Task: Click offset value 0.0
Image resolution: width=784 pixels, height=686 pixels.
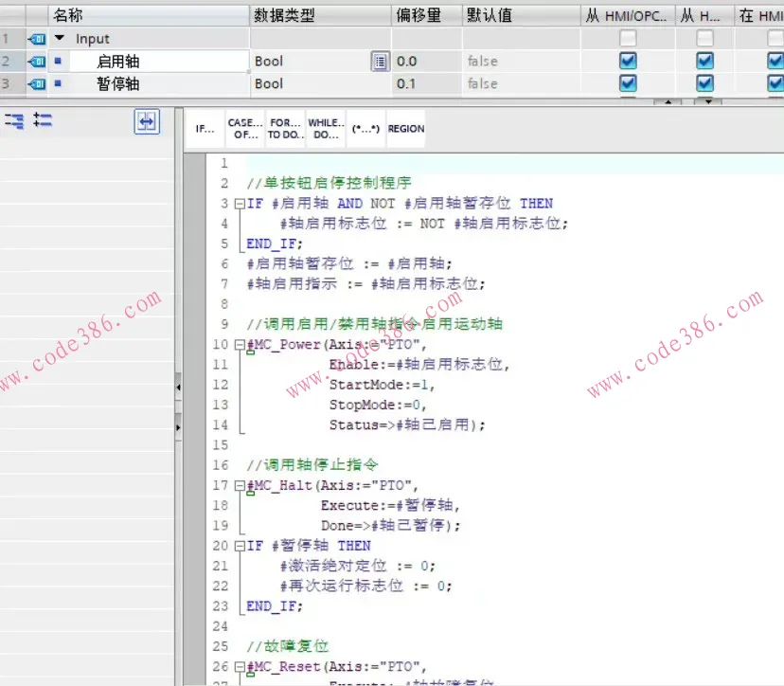Action: click(x=406, y=62)
